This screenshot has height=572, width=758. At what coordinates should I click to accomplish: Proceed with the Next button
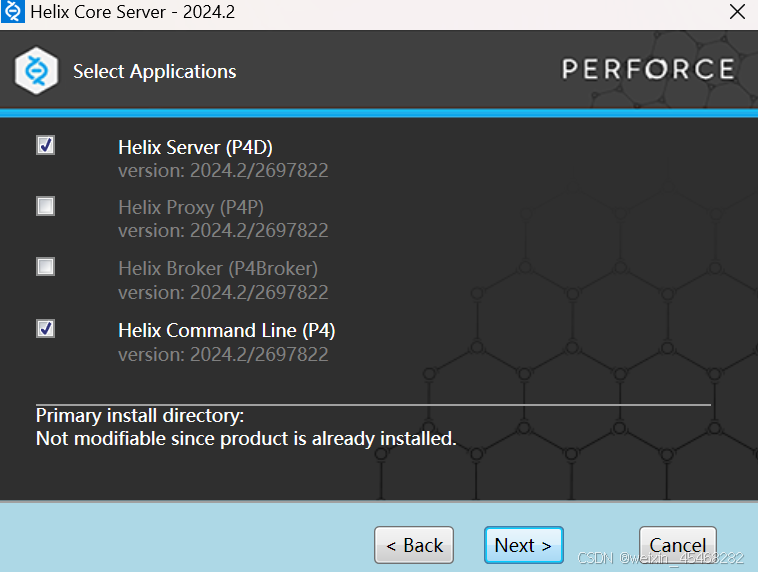point(524,545)
